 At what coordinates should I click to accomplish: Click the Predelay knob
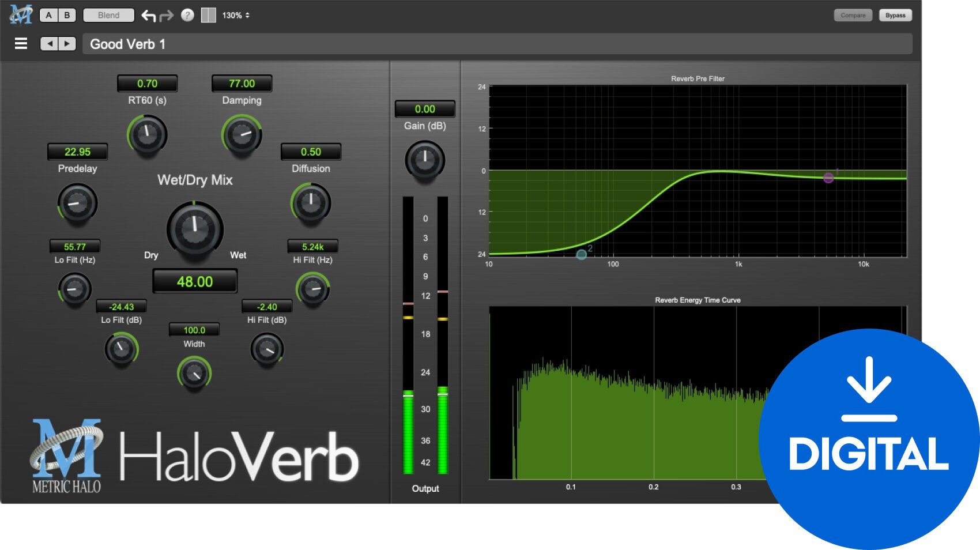click(x=77, y=204)
